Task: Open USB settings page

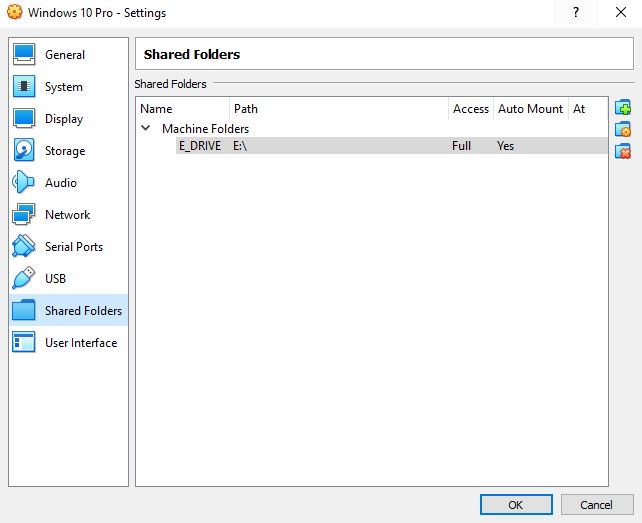Action: coord(68,278)
